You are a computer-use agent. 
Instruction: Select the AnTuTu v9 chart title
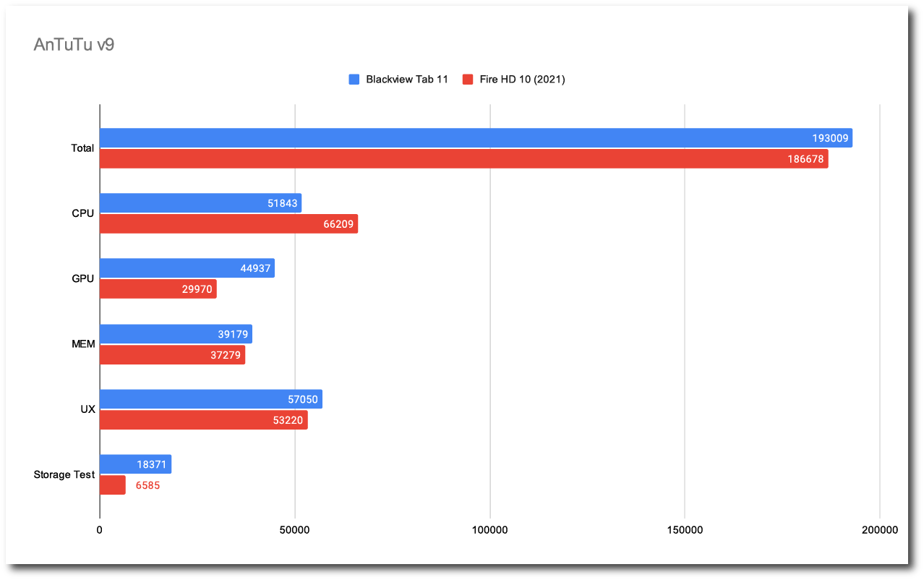pos(74,45)
